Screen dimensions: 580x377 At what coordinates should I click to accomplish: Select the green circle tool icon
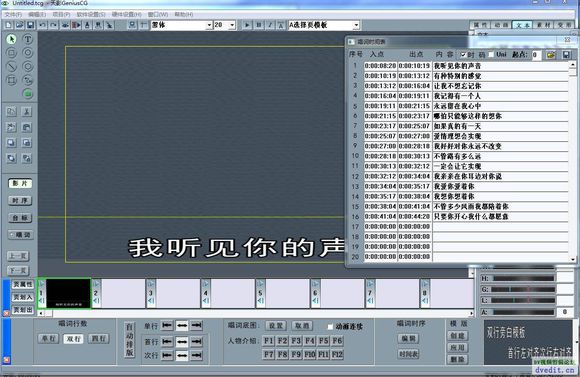coord(28,94)
